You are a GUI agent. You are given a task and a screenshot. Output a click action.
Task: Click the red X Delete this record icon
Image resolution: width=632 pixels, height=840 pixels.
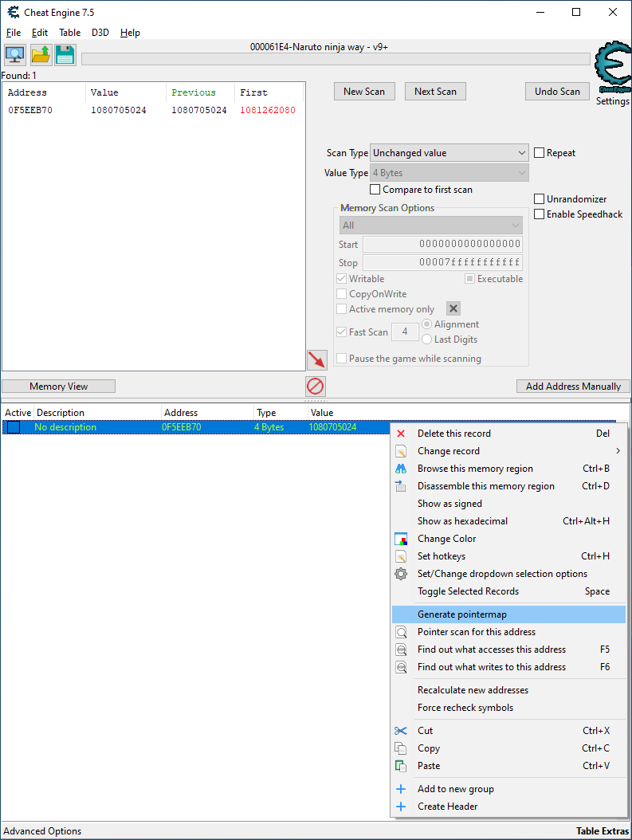click(x=401, y=434)
